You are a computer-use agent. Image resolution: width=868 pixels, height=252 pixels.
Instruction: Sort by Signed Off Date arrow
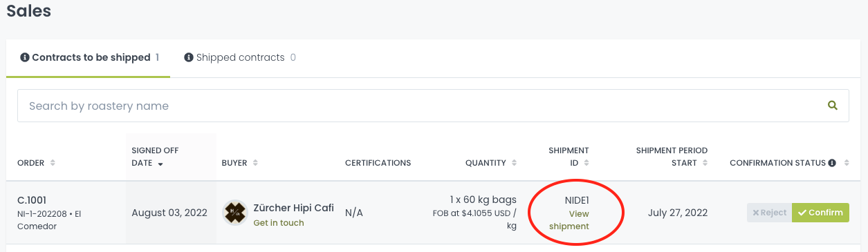click(161, 164)
